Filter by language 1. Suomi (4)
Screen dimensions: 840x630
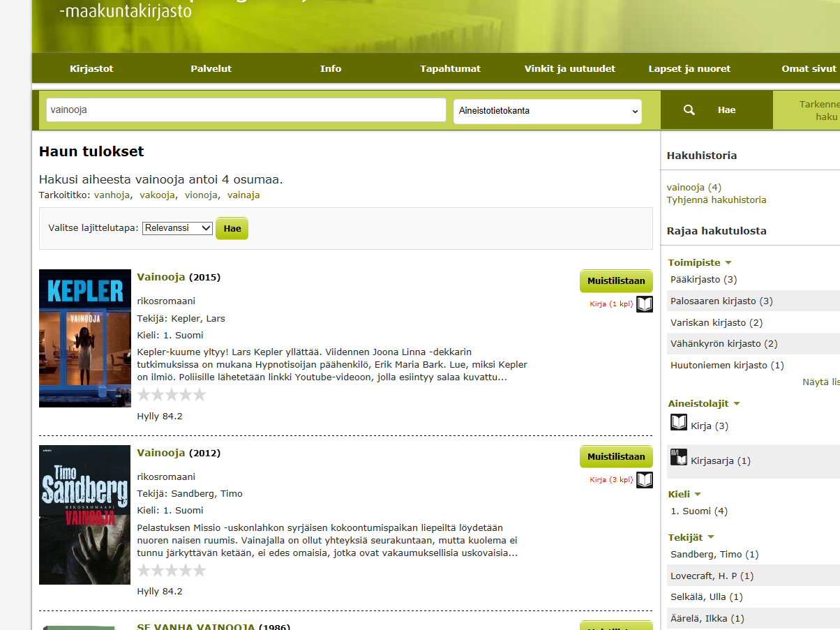(699, 511)
